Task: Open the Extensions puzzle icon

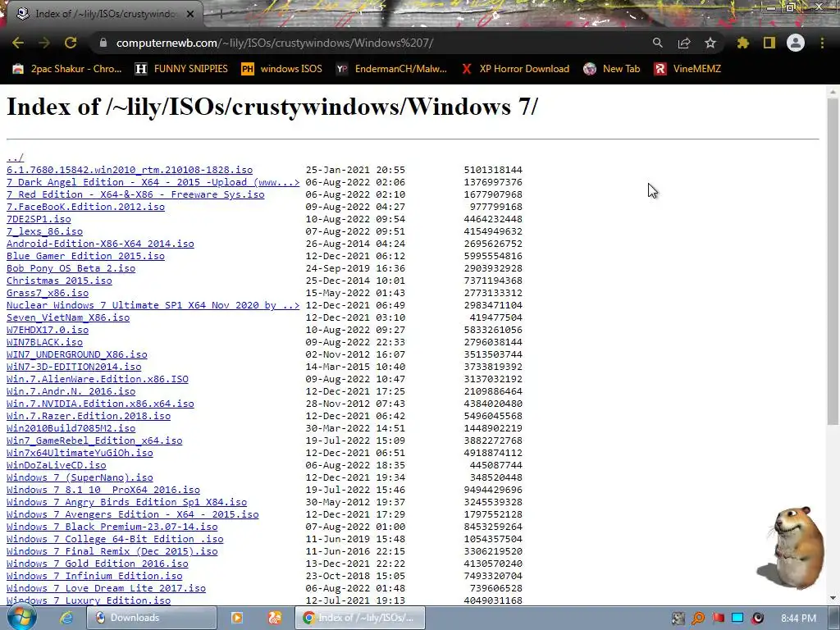Action: tap(742, 43)
